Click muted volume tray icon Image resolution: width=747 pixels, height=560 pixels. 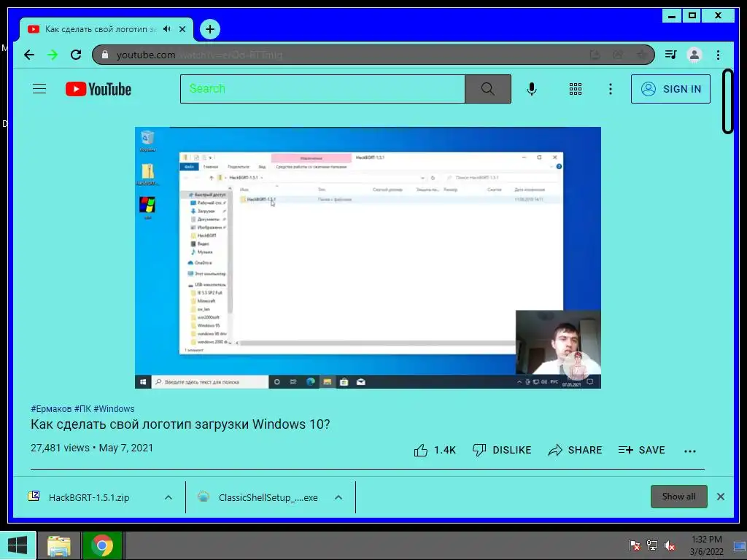click(670, 545)
